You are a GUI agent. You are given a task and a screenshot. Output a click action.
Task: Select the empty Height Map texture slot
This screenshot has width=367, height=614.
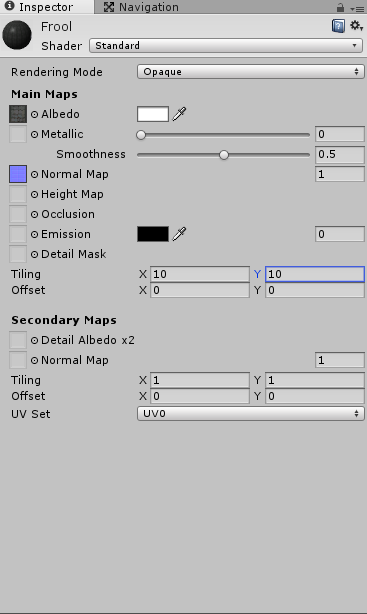tap(18, 194)
